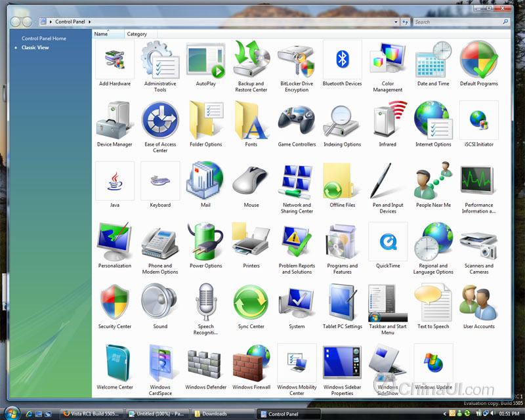Switch to Vista RC1 Build taskbar button
Screen dimensions: 525x420
coord(92,414)
